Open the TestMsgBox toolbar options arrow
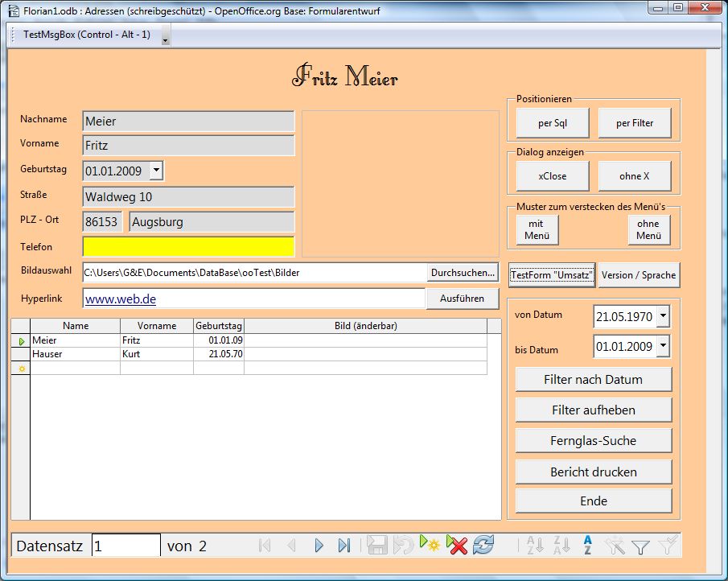The image size is (728, 581). (x=165, y=37)
